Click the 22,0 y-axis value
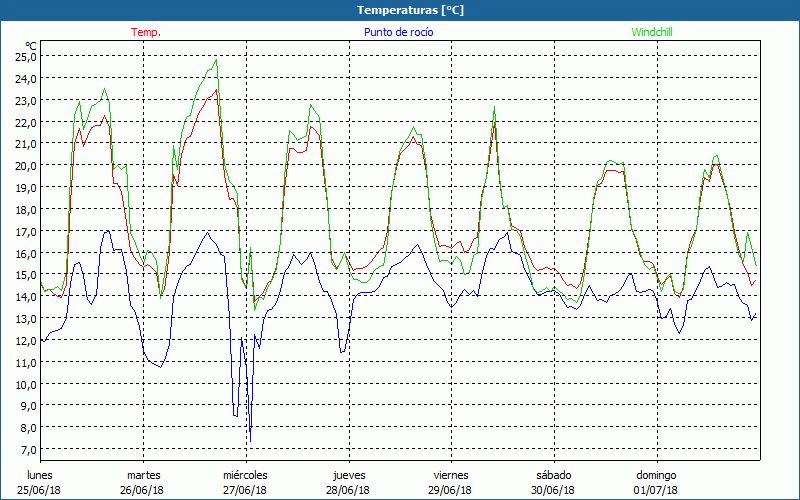This screenshot has height=500, width=800. pyautogui.click(x=26, y=122)
